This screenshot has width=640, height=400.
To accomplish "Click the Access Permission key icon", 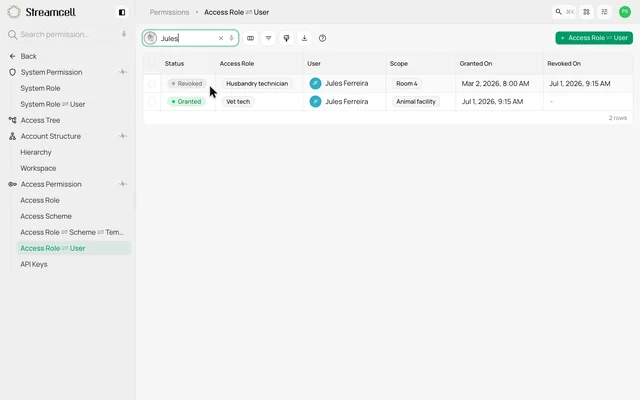I will pos(12,184).
